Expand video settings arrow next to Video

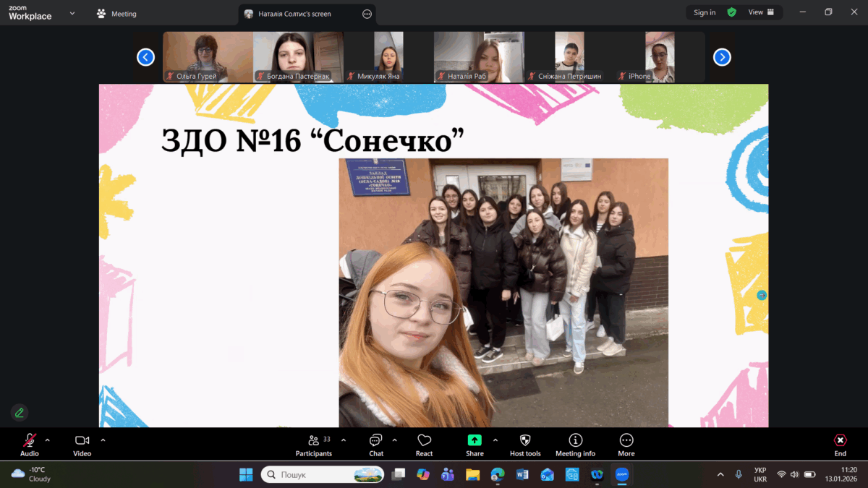click(x=103, y=440)
